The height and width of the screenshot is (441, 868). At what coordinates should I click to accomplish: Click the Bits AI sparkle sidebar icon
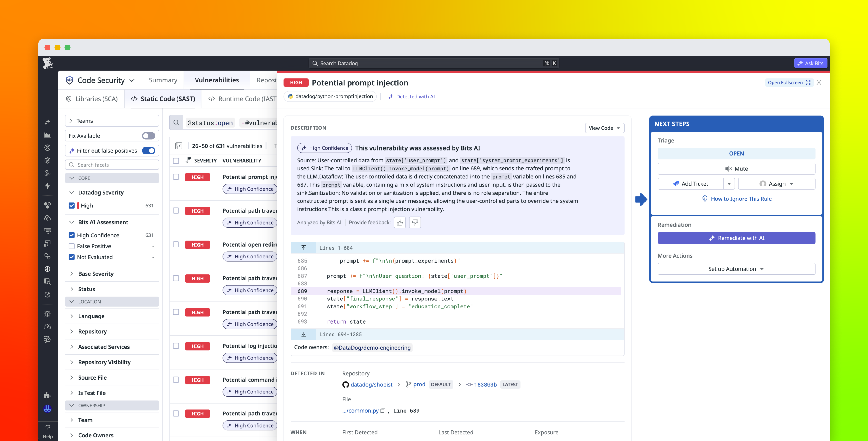click(x=48, y=122)
